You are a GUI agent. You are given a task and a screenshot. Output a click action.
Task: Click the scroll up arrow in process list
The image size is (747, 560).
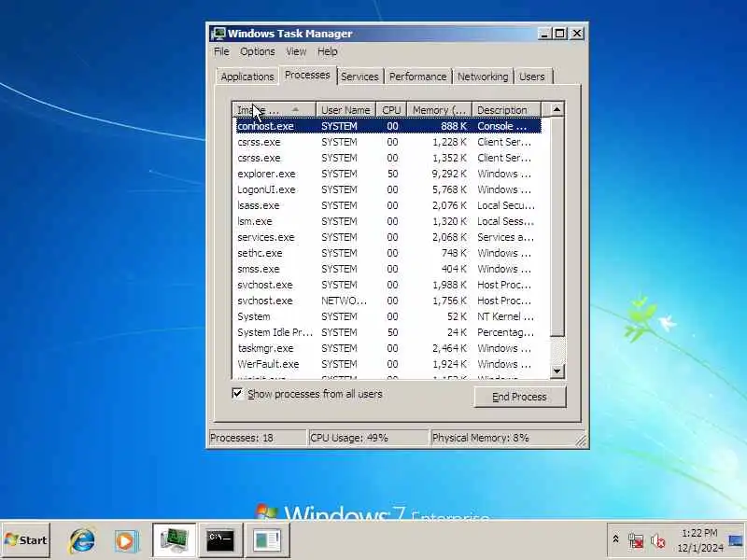557,109
